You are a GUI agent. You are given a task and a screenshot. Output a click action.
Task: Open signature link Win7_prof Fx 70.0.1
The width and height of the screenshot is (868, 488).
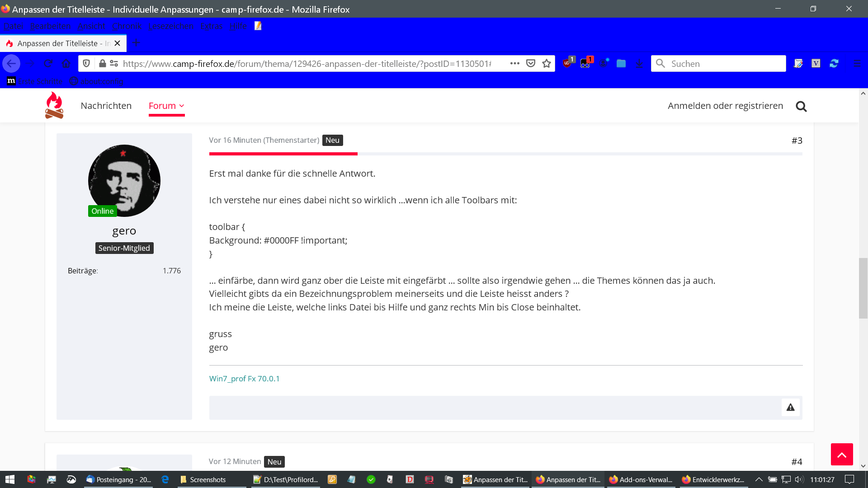pos(244,379)
